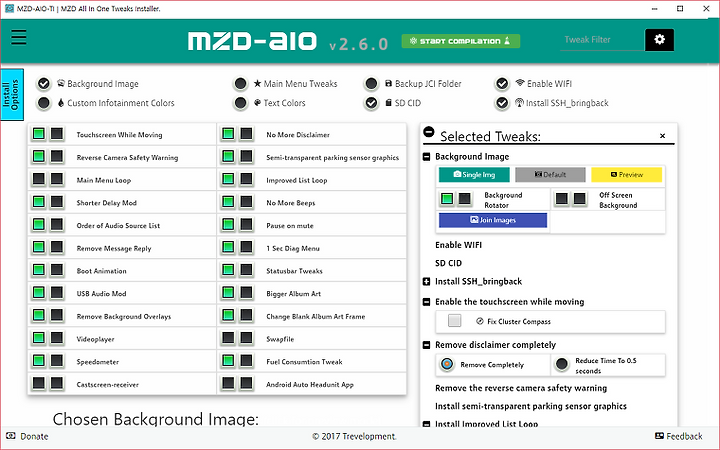720x450 pixels.
Task: Open the Install Options side tab
Action: 11,95
